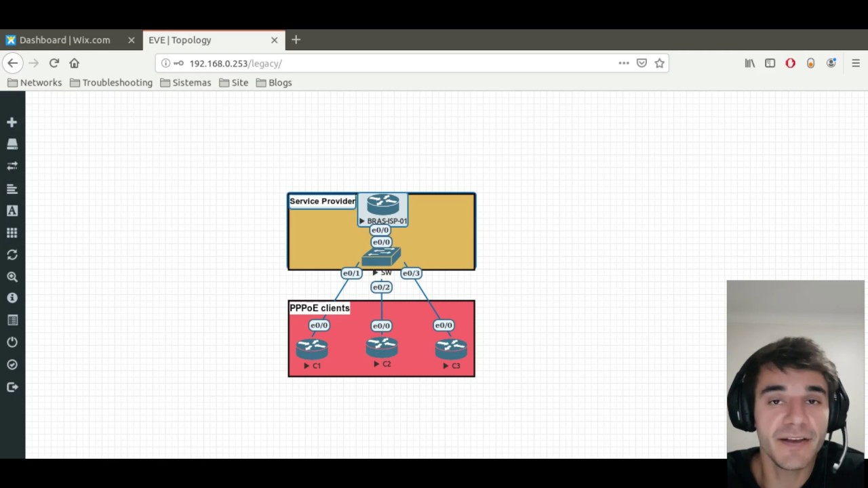The width and height of the screenshot is (868, 488).
Task: Open the Site bookmarks folder
Action: [233, 83]
